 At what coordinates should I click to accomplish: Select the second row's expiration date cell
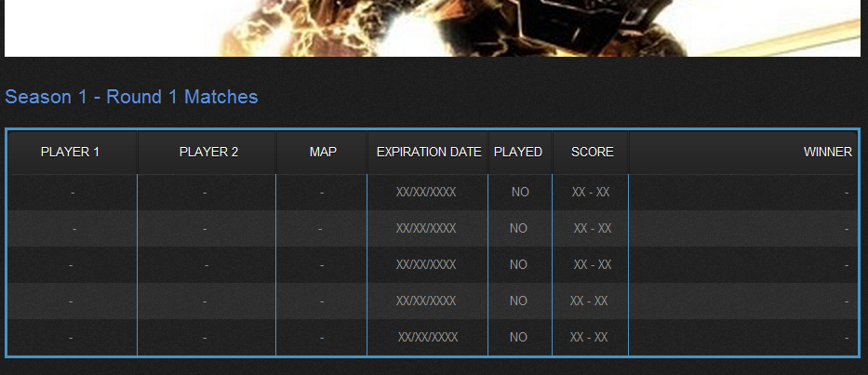pos(426,229)
